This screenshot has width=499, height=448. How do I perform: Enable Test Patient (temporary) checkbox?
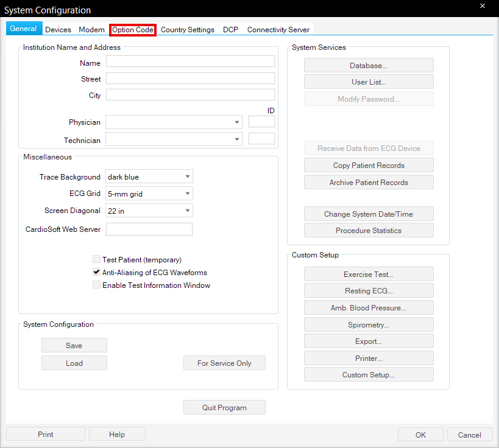[96, 259]
